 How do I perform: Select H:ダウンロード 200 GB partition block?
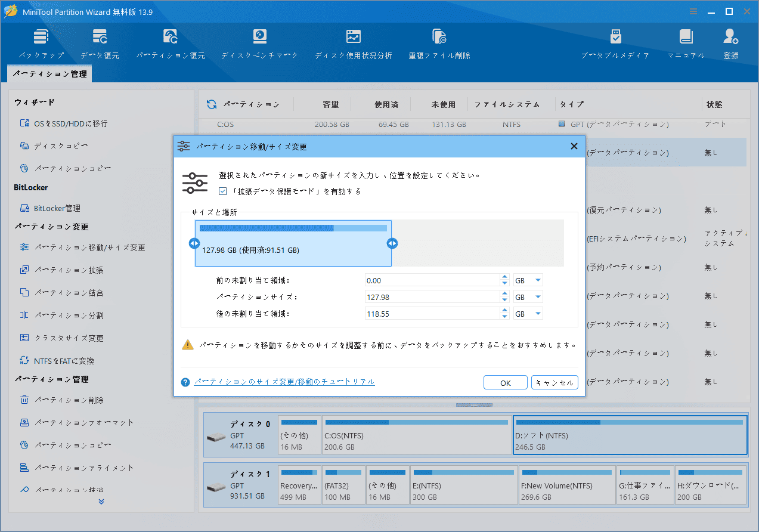pos(711,485)
